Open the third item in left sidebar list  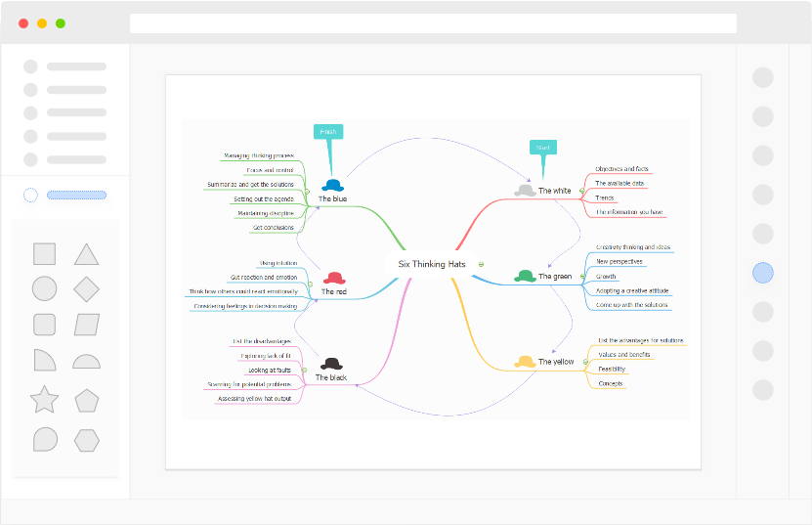pos(65,113)
